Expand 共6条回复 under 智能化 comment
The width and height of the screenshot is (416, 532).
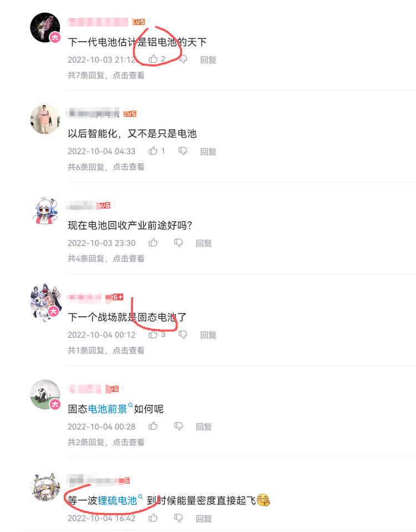(106, 166)
